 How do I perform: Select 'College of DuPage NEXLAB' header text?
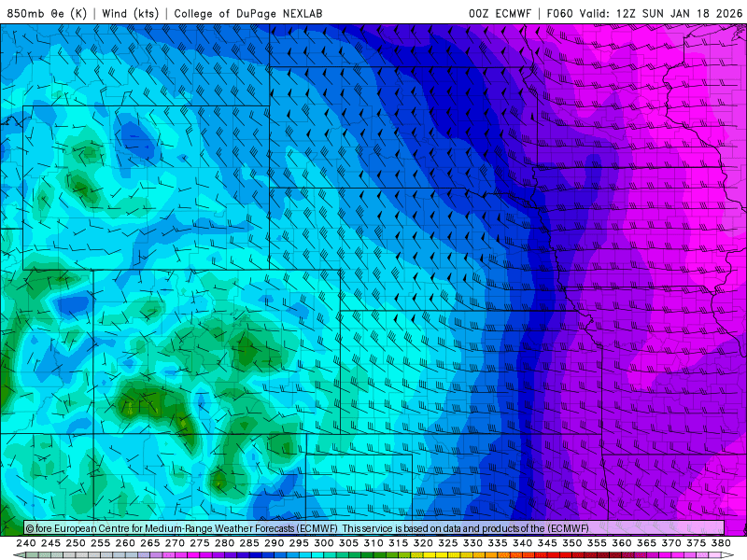(248, 13)
